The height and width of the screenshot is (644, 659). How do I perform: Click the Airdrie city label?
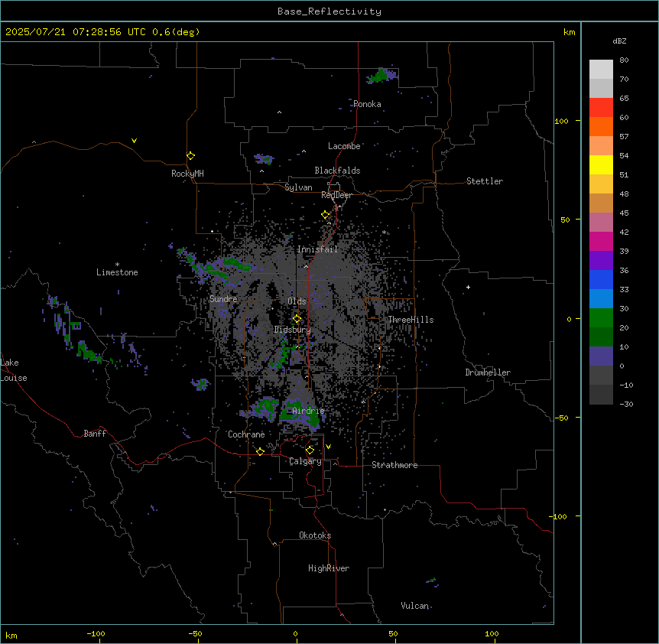pos(309,411)
